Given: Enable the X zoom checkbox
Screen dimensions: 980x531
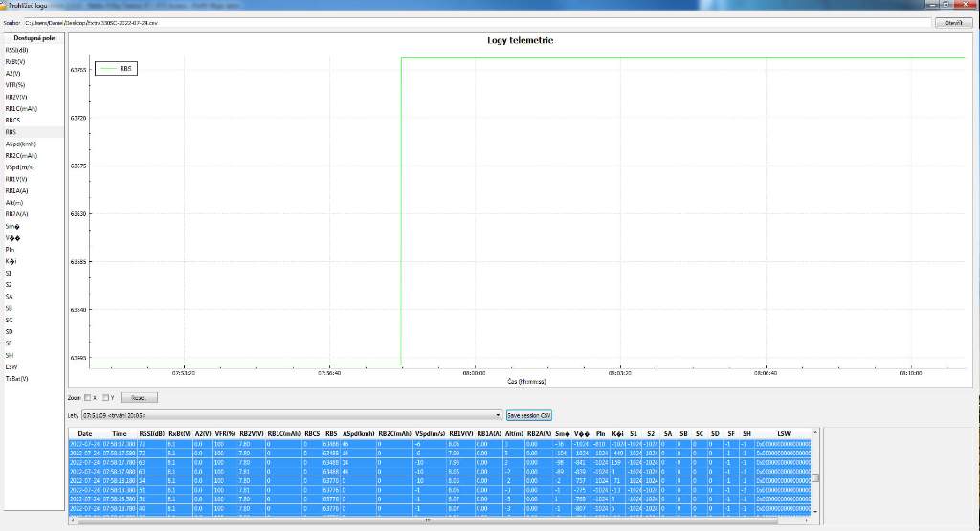Looking at the screenshot, I should (87, 396).
